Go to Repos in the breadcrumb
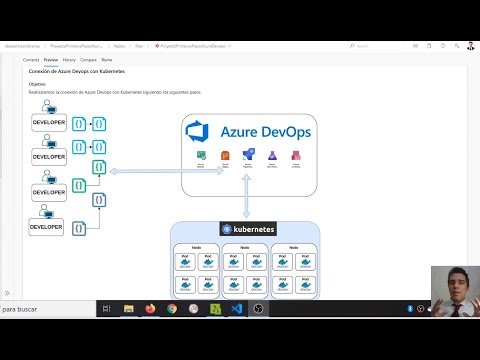This screenshot has height=360, width=480. pos(119,46)
